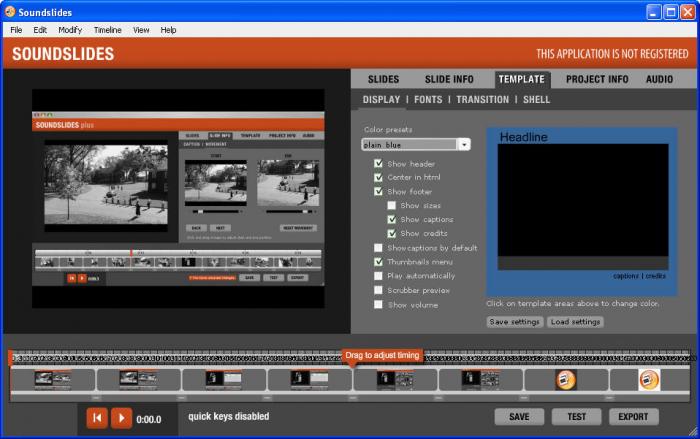Open the FONTS template section
The width and height of the screenshot is (700, 439).
428,100
